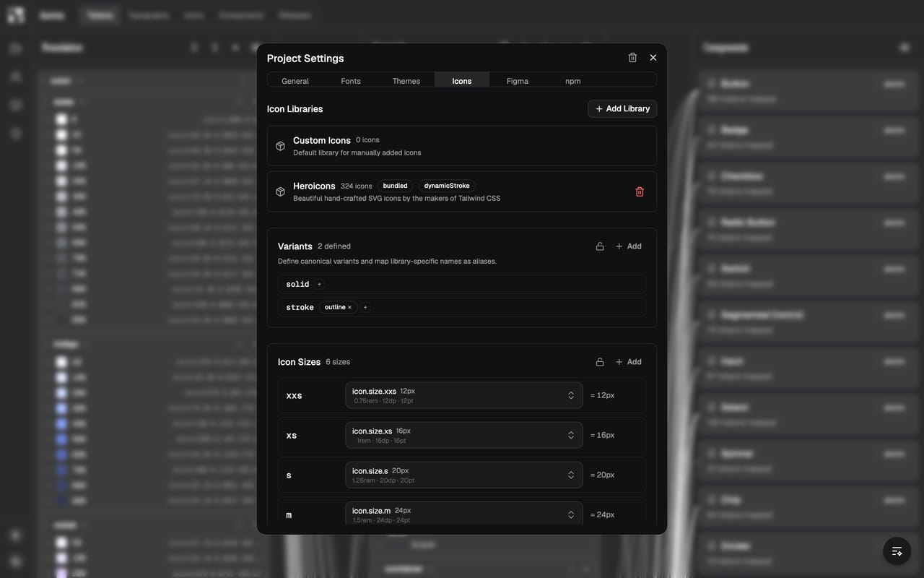Click the floating list-edit button at bottom right

(897, 551)
